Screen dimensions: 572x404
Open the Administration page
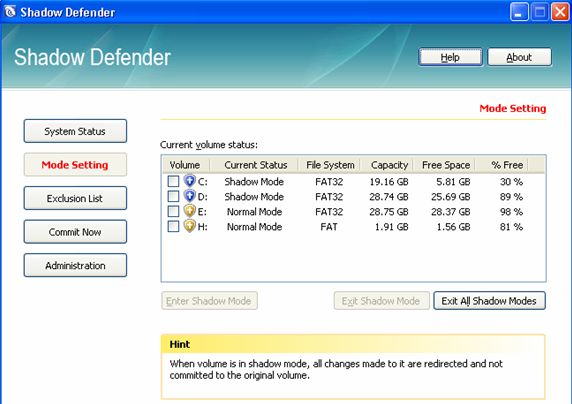75,265
